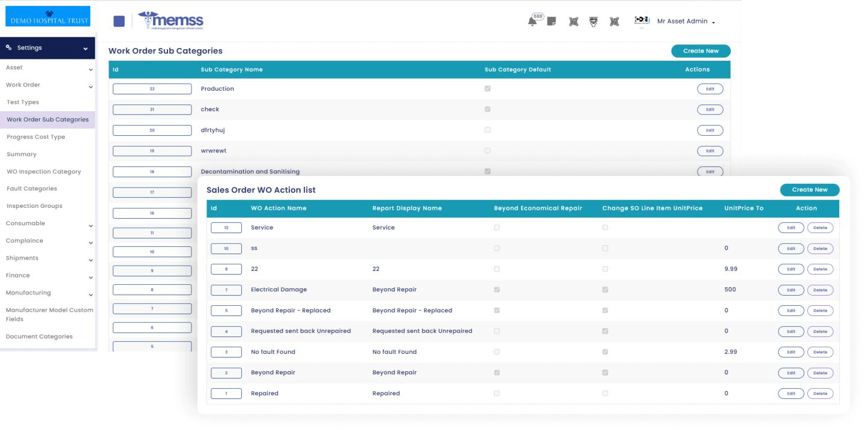Toggle the sidebar with the square menu button
This screenshot has width=868, height=432.
(x=119, y=21)
